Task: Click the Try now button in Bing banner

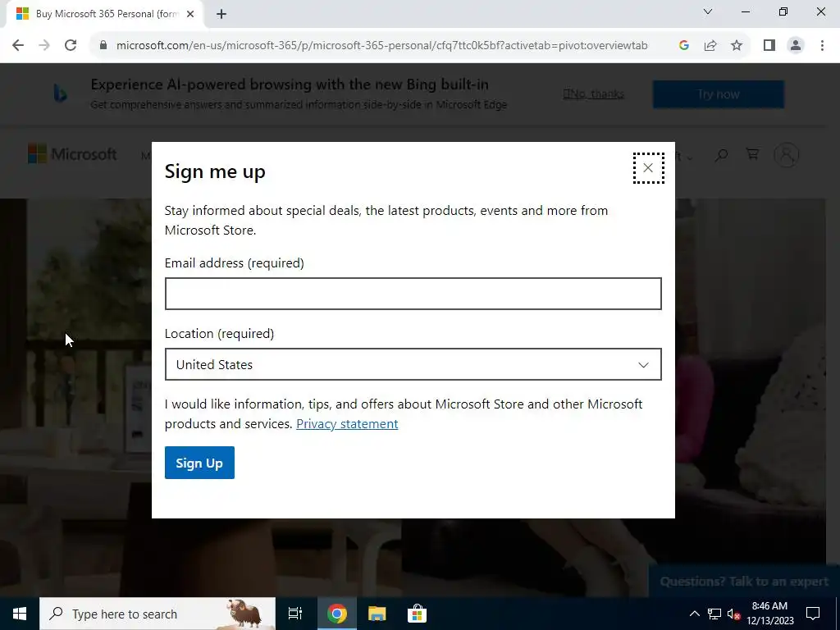Action: tap(719, 94)
